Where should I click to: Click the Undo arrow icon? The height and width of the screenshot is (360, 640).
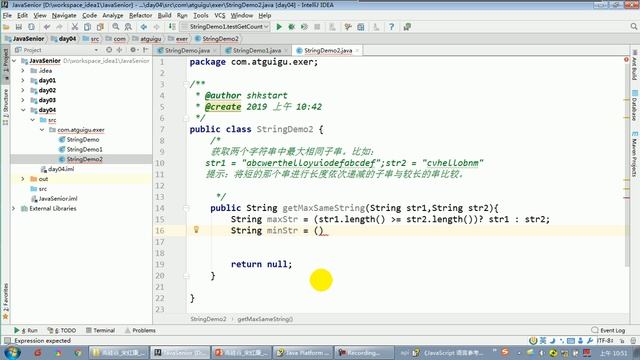(47, 27)
